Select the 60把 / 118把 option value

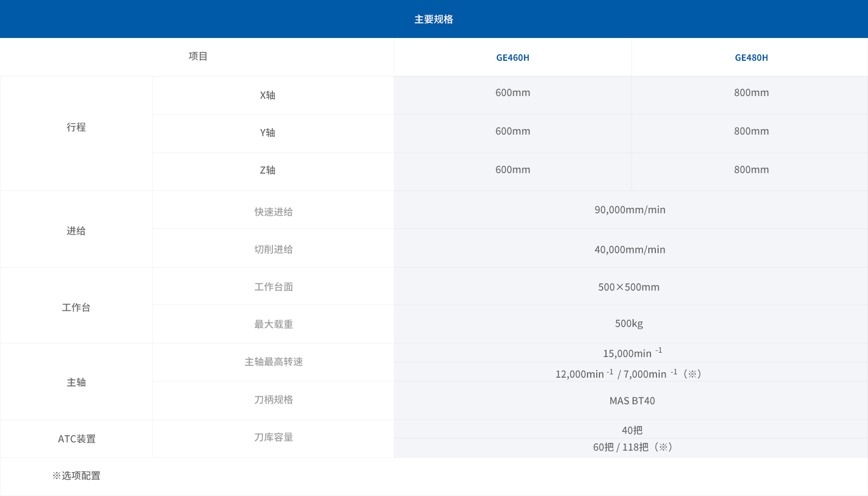pos(633,447)
